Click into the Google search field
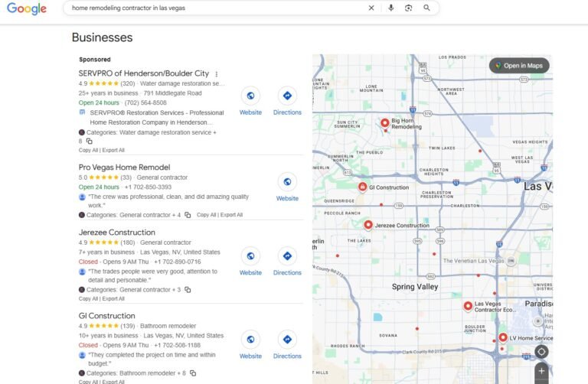Viewport: 588px width, 384px height. (x=214, y=8)
